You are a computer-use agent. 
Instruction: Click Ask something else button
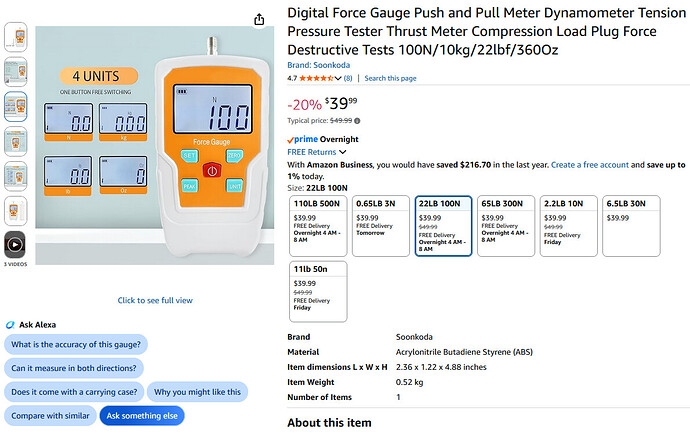(142, 416)
